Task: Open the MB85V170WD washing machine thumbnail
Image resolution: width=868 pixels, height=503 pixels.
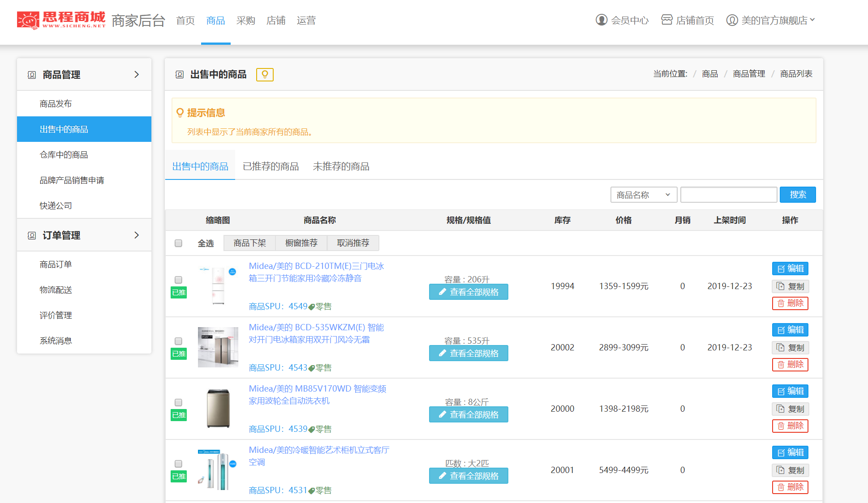Action: pyautogui.click(x=218, y=409)
